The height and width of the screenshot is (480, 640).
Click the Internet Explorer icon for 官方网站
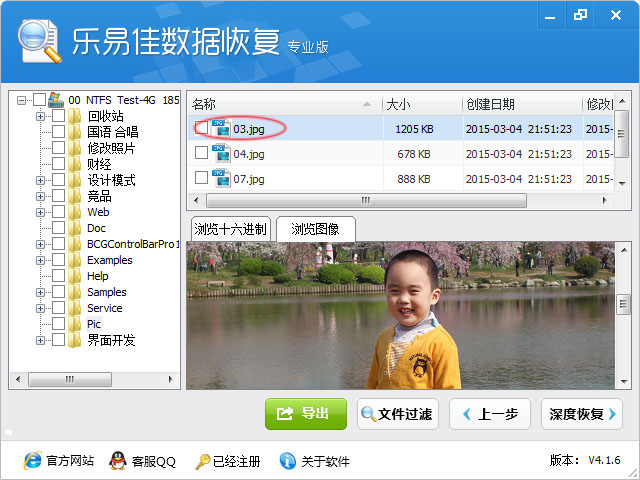tap(33, 461)
